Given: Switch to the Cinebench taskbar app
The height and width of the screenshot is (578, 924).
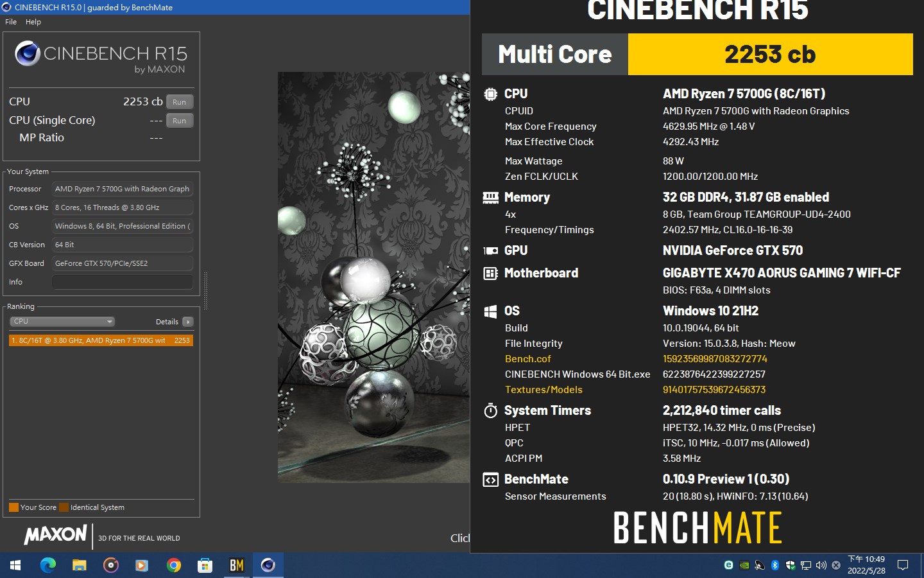Looking at the screenshot, I should pyautogui.click(x=268, y=565).
